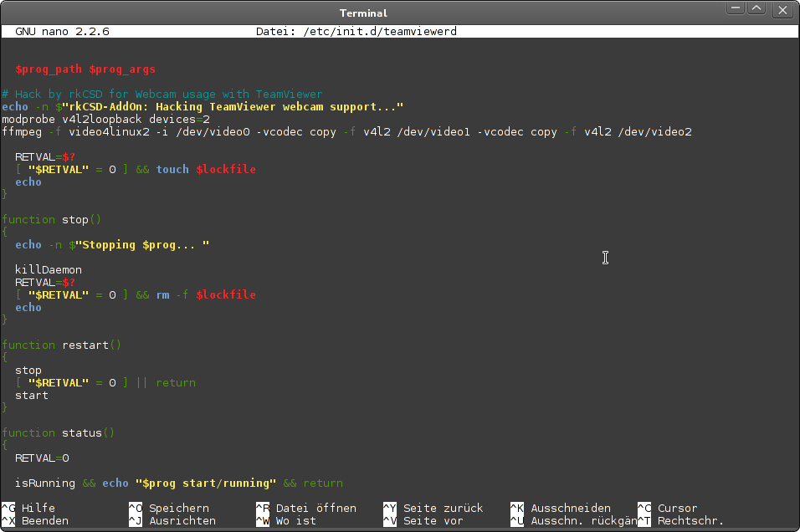The image size is (800, 532).
Task: Click 'rm -f $lockfile' text
Action: coord(206,294)
